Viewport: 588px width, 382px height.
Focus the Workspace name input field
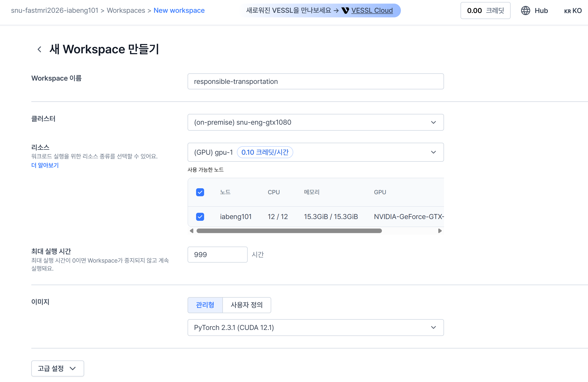[316, 81]
